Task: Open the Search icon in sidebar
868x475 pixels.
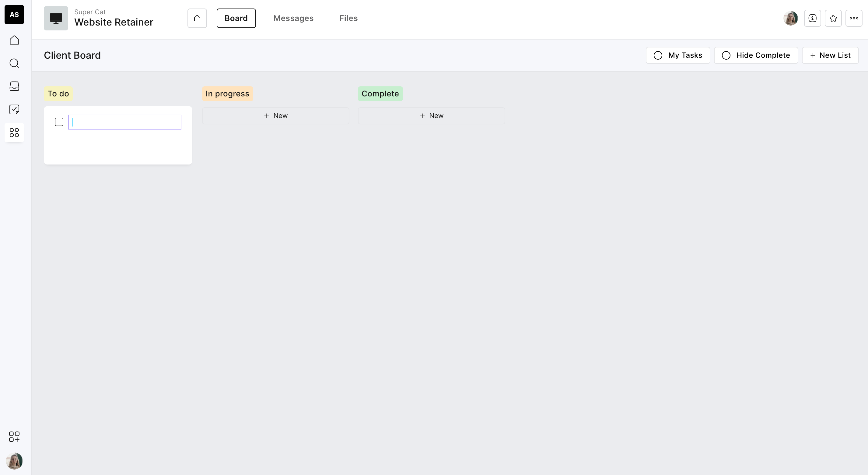Action: (x=14, y=63)
